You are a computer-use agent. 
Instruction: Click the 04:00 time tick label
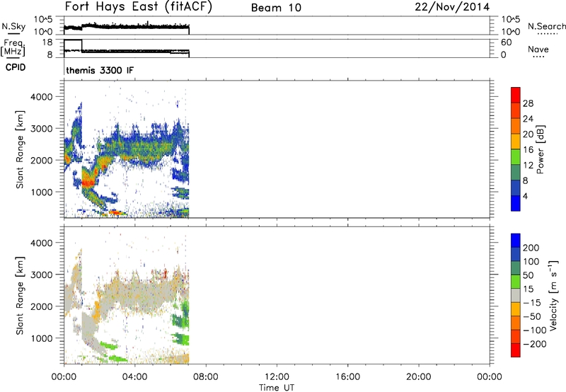[134, 377]
